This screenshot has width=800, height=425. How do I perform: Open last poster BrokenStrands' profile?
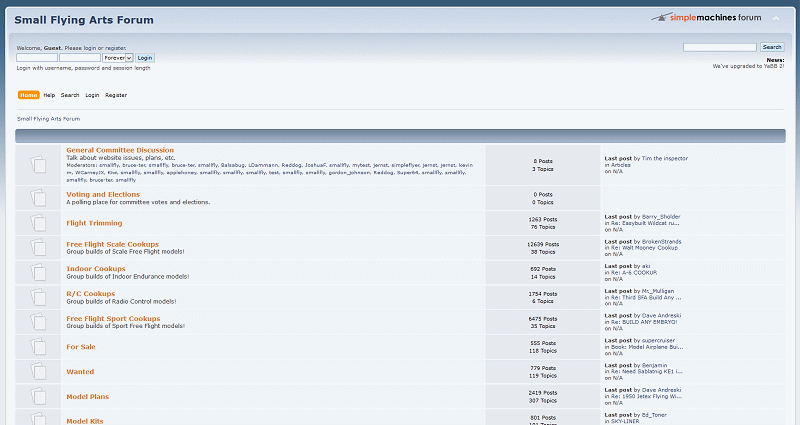[x=662, y=242]
